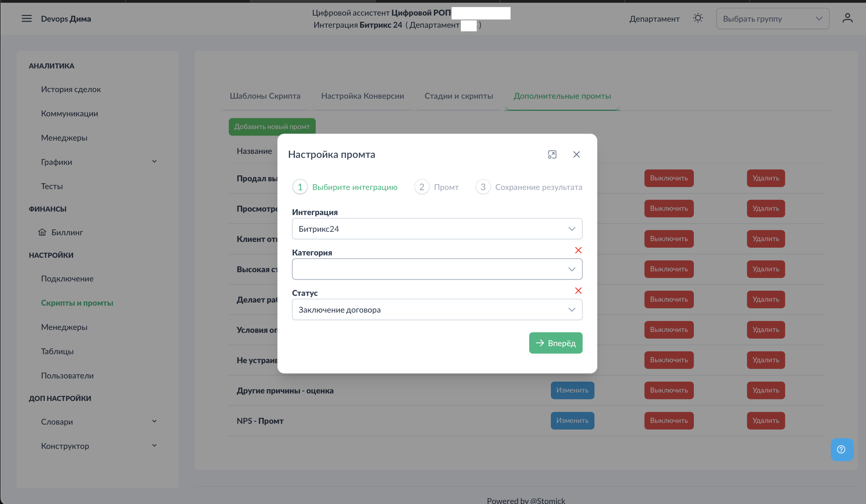Expand the prompt settings dialog fullscreen
866x504 pixels.
552,154
